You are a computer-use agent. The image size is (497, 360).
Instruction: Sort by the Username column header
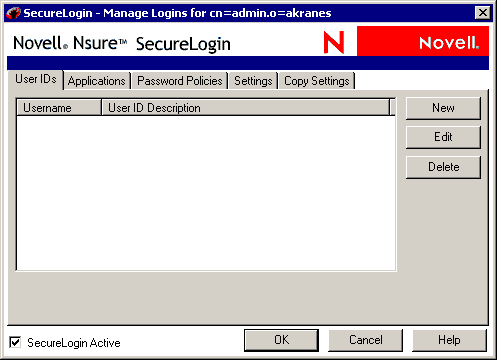59,108
